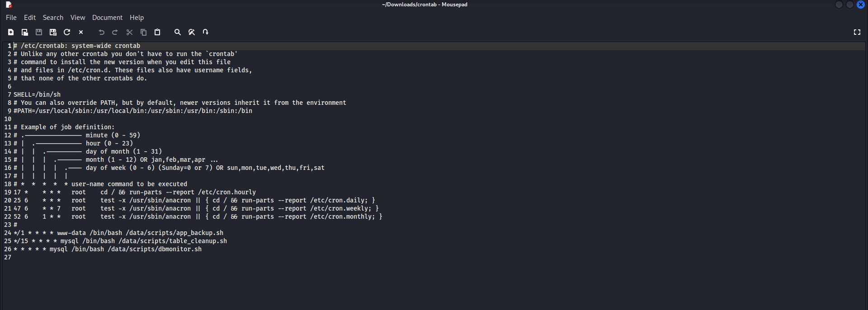Click the '# Unlike any other crontab' comment line

[x=126, y=54]
